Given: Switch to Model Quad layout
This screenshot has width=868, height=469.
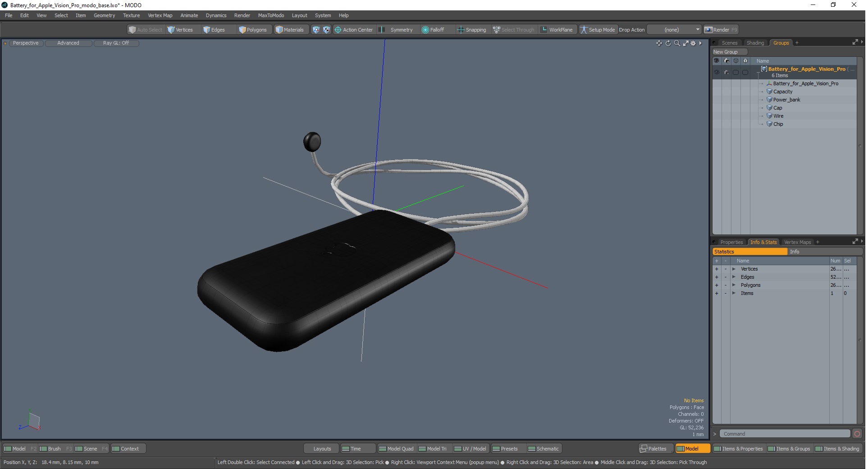Looking at the screenshot, I should point(396,449).
